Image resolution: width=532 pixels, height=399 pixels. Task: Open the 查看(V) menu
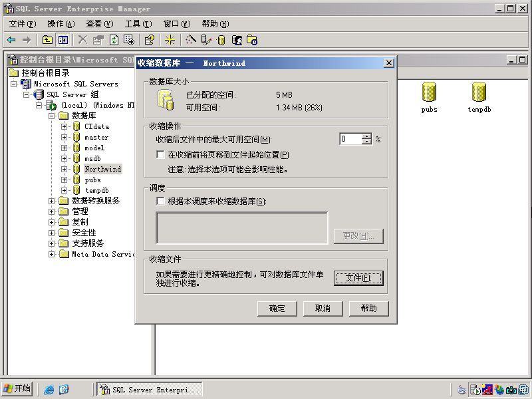click(x=99, y=24)
